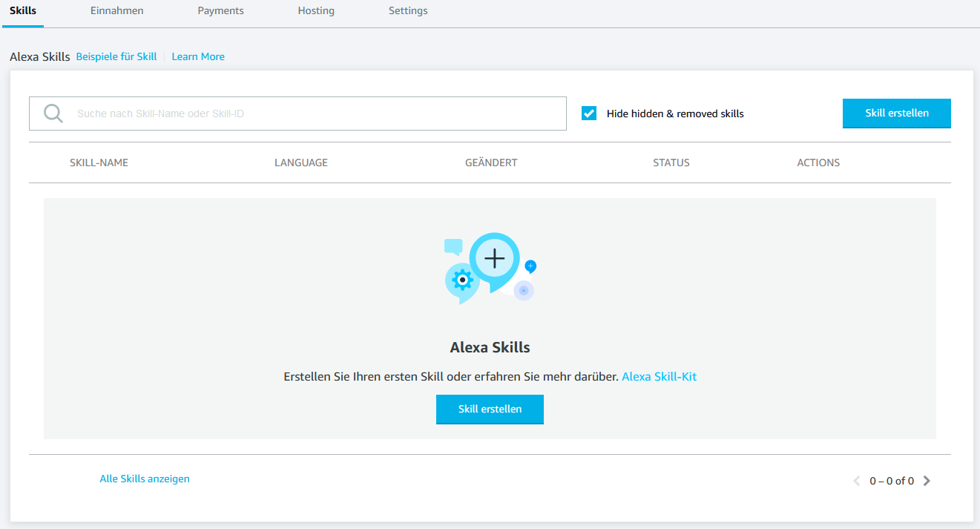
Task: Open the Payments tab
Action: (x=221, y=11)
